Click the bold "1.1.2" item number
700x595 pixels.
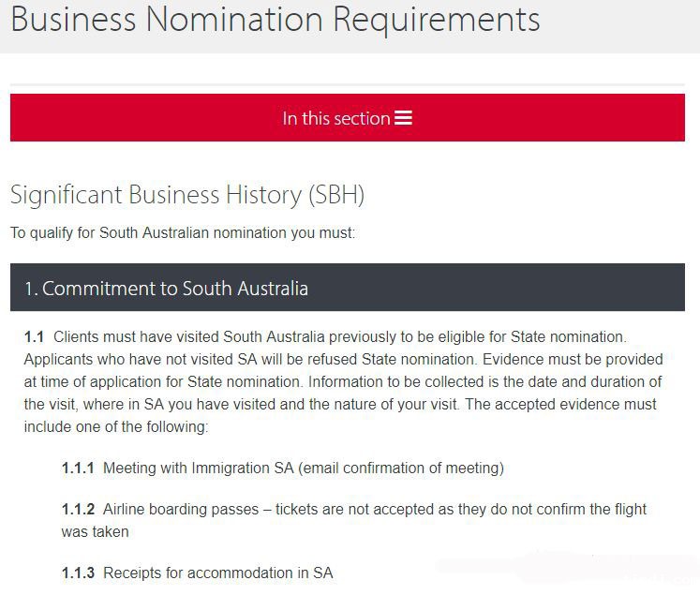[x=78, y=509]
